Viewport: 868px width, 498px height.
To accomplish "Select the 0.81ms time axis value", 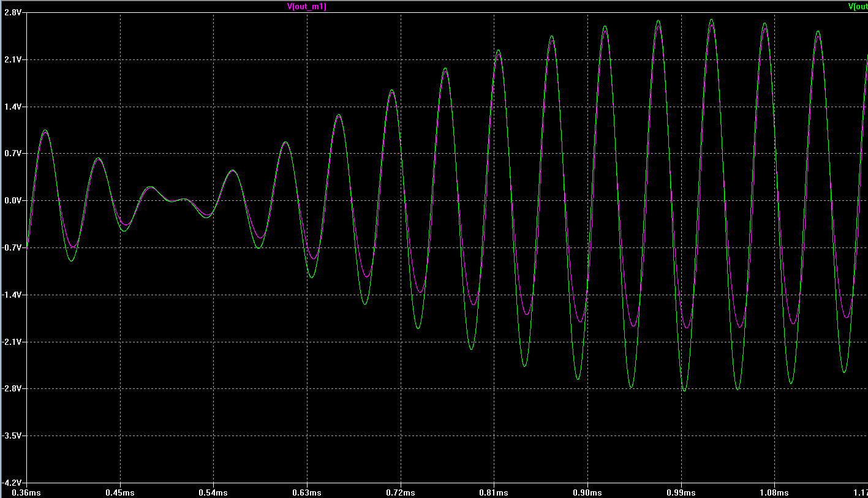I will [494, 492].
